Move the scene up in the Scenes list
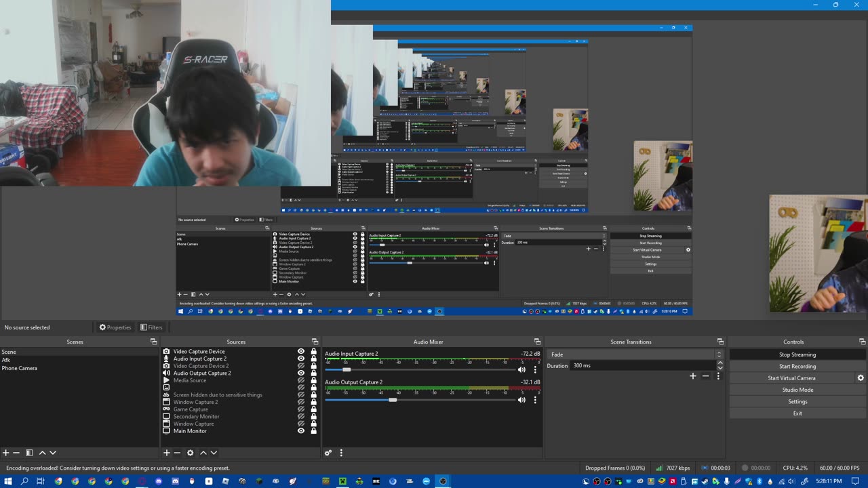The image size is (868, 488). click(42, 453)
